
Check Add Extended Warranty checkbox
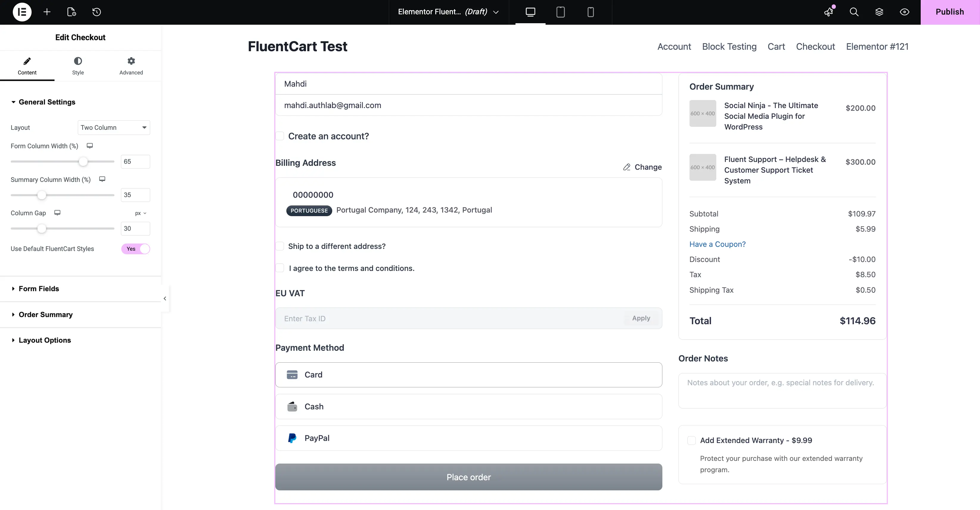click(x=691, y=440)
